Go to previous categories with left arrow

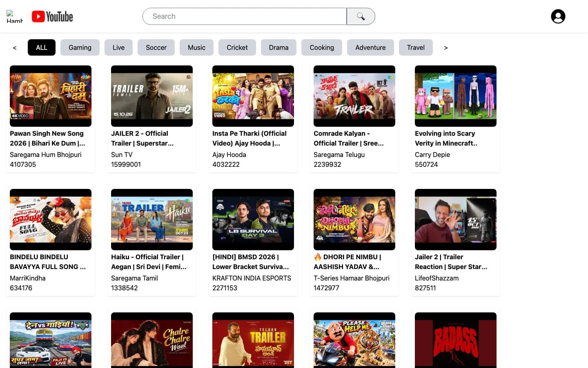pyautogui.click(x=15, y=48)
